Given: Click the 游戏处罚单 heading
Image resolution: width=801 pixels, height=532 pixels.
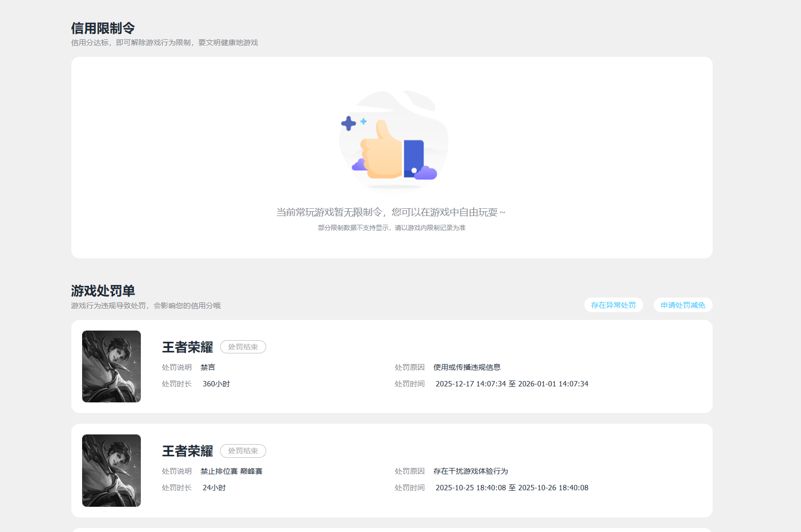Looking at the screenshot, I should point(103,291).
